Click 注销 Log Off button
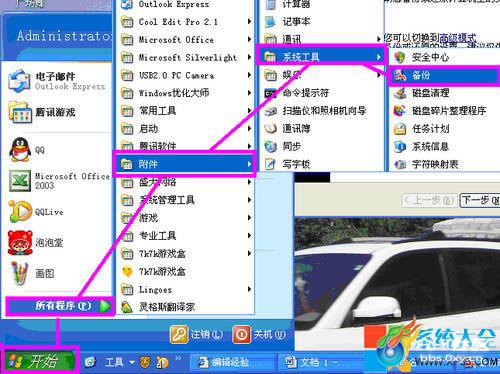This screenshot has height=374, width=500. pyautogui.click(x=197, y=334)
